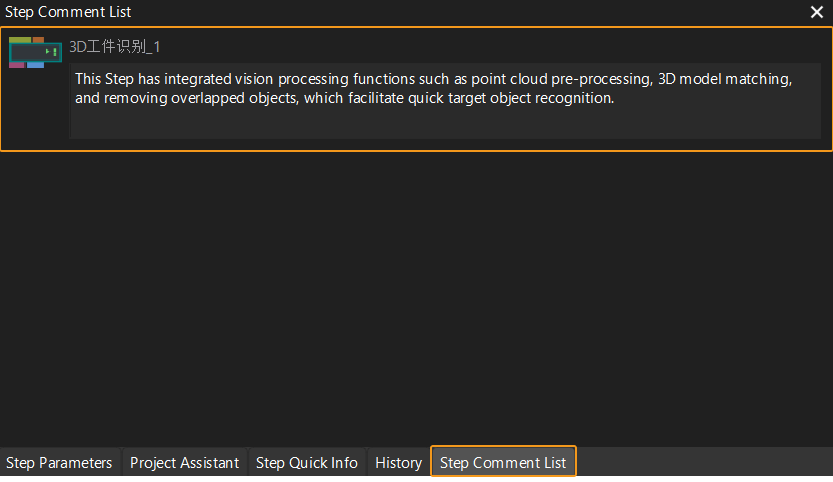Click the Step Comment List panel title
The height and width of the screenshot is (482, 833).
(x=68, y=12)
